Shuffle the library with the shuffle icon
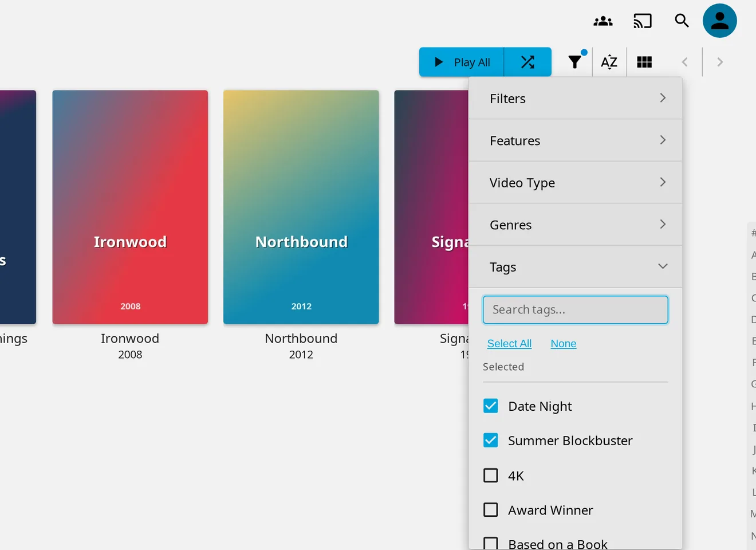 click(x=527, y=62)
